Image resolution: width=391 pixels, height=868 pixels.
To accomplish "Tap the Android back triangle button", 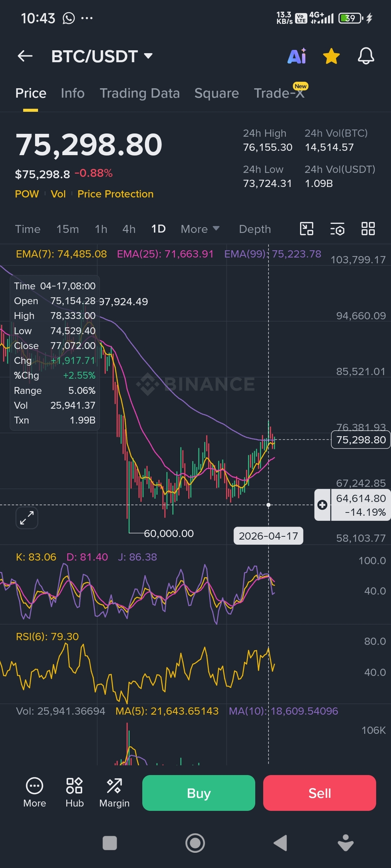I will pyautogui.click(x=280, y=843).
